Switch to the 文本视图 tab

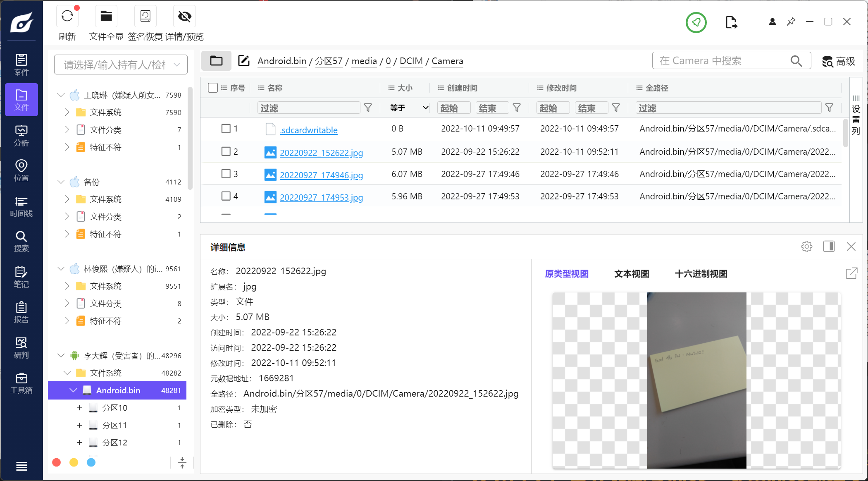pyautogui.click(x=631, y=274)
